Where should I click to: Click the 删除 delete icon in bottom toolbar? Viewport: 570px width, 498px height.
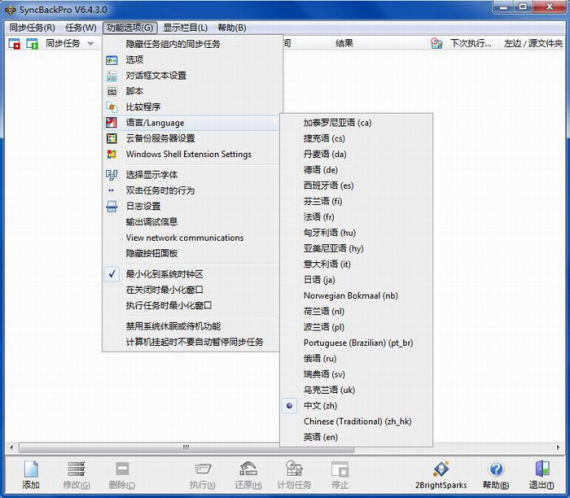pos(122,469)
